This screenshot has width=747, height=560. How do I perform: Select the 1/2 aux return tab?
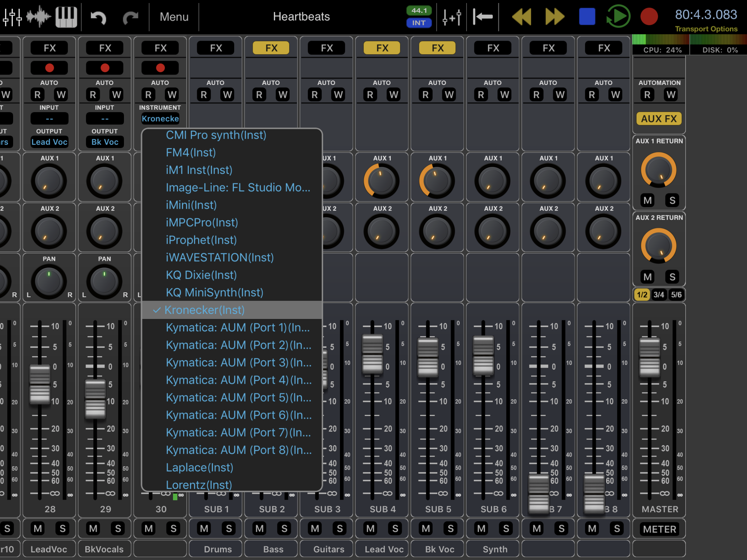642,295
